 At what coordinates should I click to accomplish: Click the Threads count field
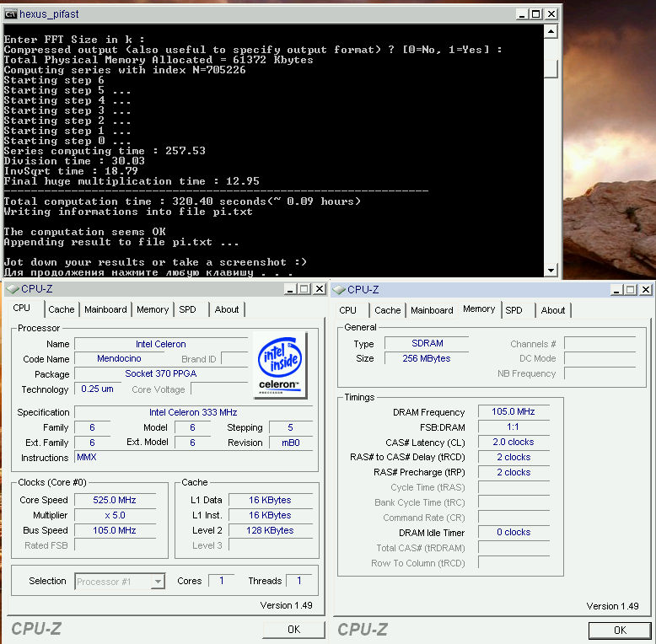click(299, 581)
